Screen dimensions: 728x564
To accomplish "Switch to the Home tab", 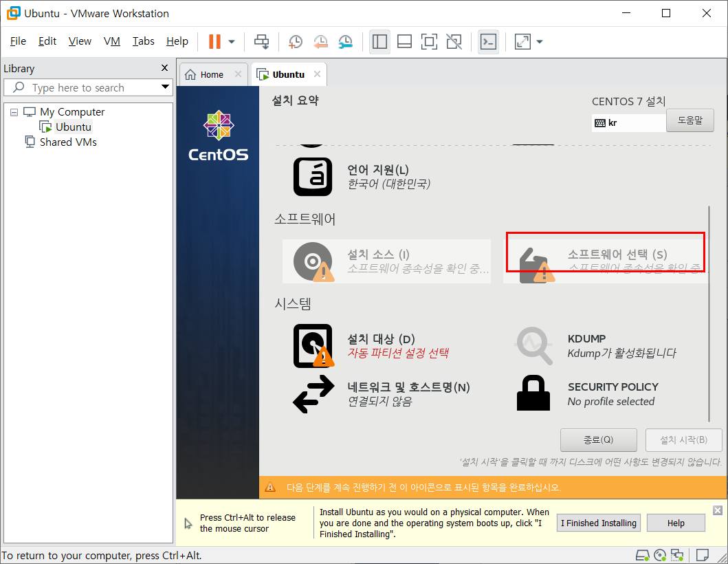I will pos(212,74).
